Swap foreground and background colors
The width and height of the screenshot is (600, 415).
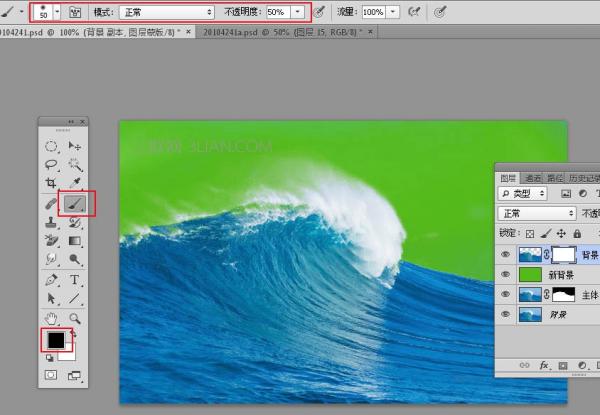[x=74, y=334]
